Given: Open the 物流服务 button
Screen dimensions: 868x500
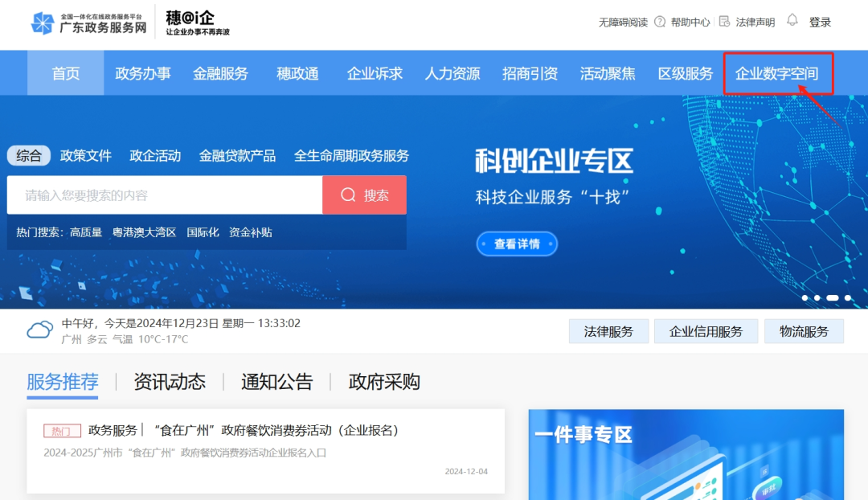Looking at the screenshot, I should point(804,331).
